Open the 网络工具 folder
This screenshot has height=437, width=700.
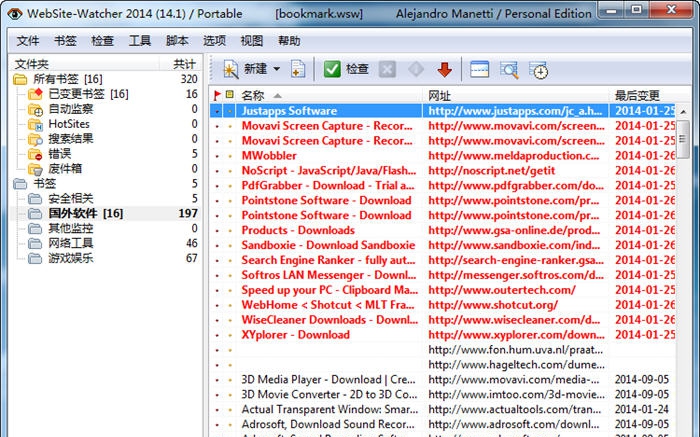click(x=70, y=243)
